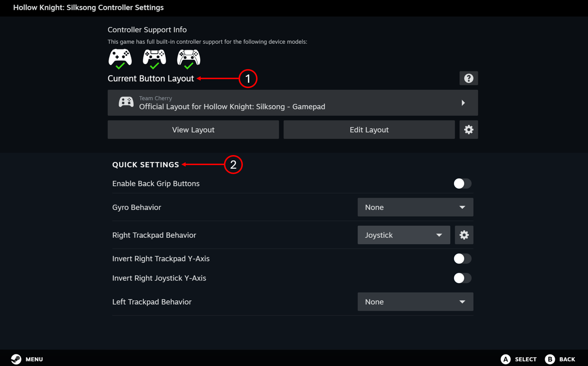Open the Gyro Behavior dropdown

point(415,207)
